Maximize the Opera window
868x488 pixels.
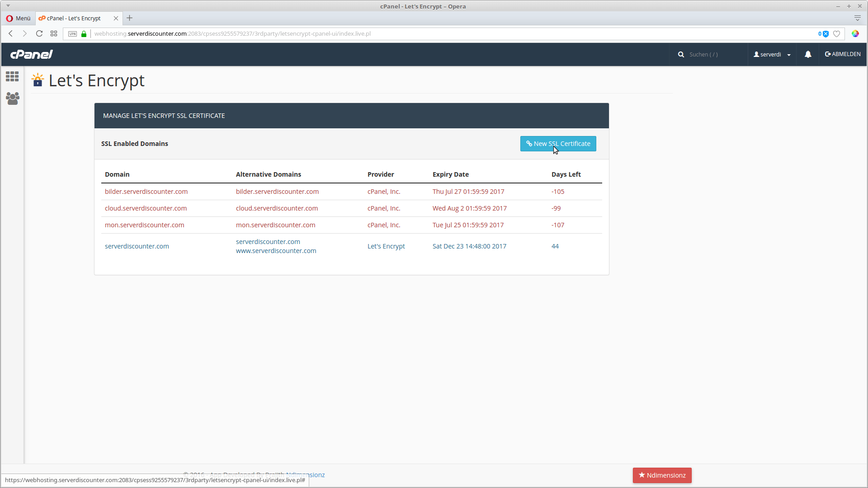tap(849, 6)
